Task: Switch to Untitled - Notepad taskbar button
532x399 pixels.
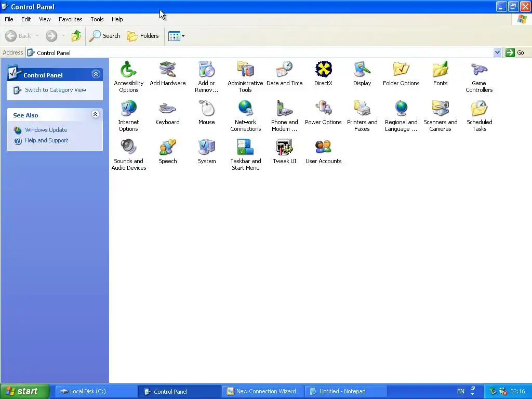Action: pos(347,391)
